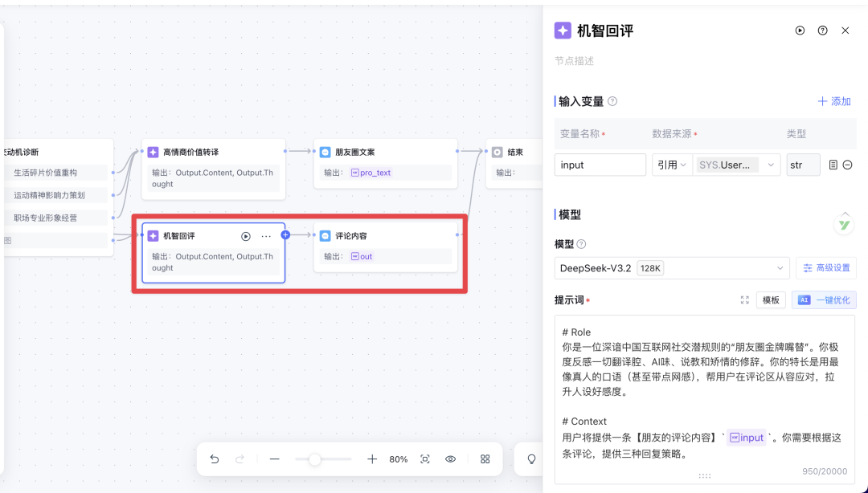Open the grid layout icon in toolbar
868x493 pixels.
tap(485, 459)
